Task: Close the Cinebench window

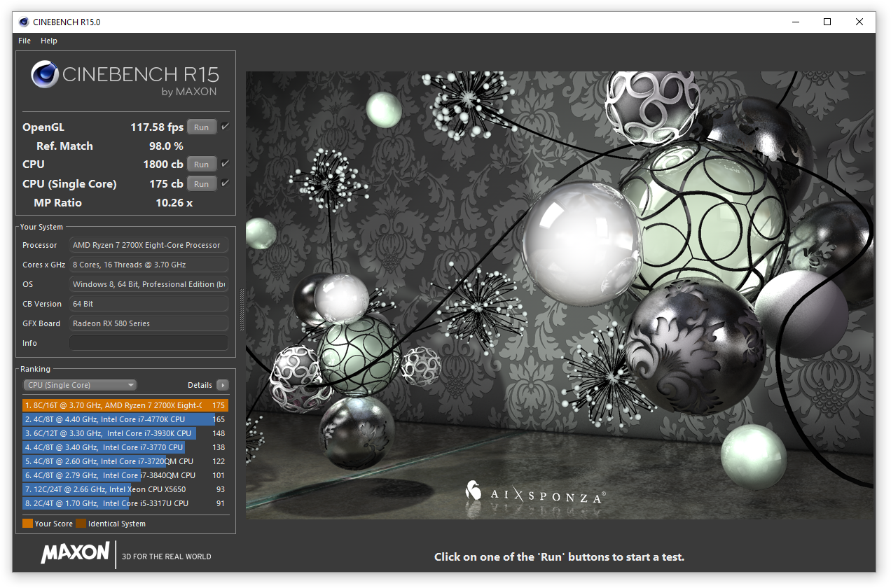Action: pyautogui.click(x=859, y=22)
